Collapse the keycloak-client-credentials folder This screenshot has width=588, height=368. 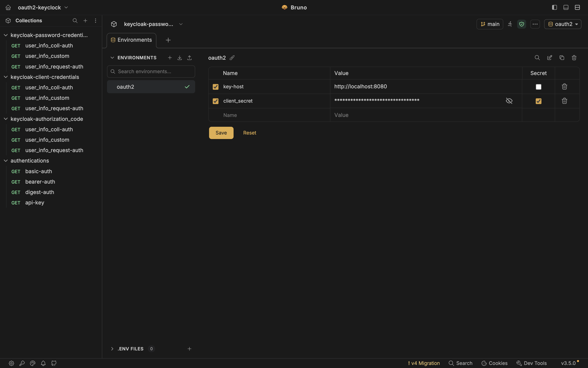point(6,77)
